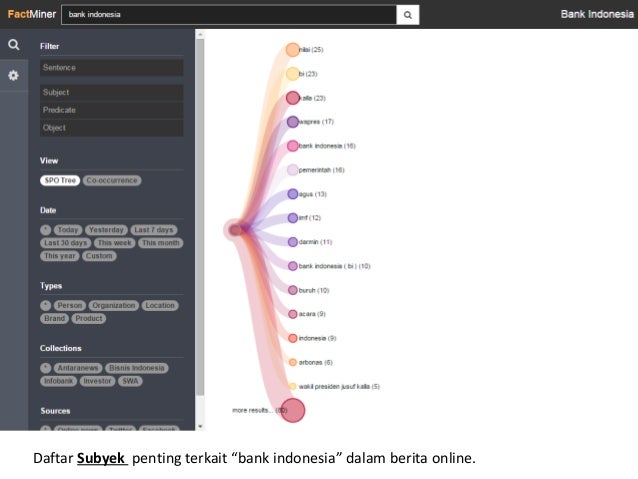The width and height of the screenshot is (638, 479).
Task: Select the Bisnis Indonesia collection
Action: point(137,368)
